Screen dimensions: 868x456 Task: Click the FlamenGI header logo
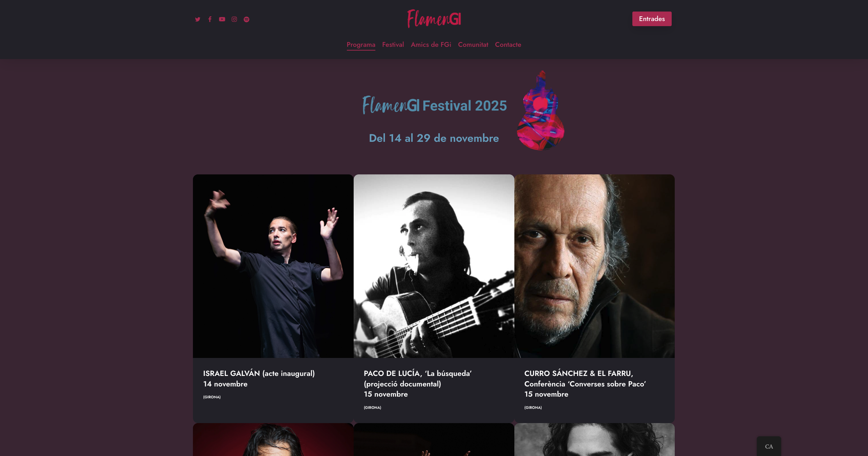coord(434,19)
